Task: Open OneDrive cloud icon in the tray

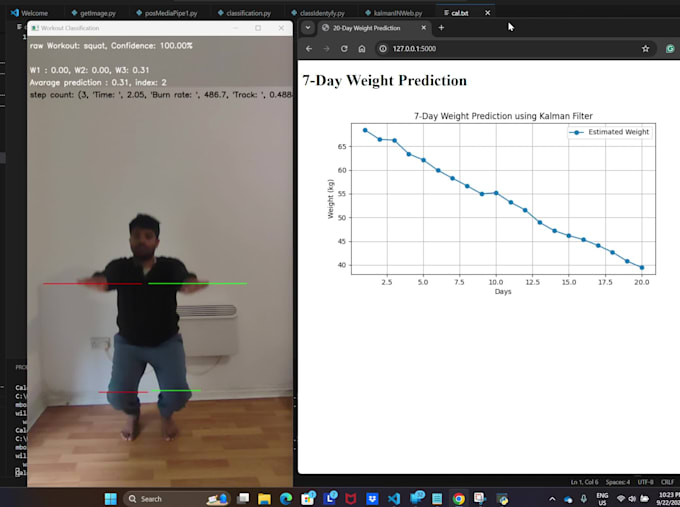Action: point(568,499)
